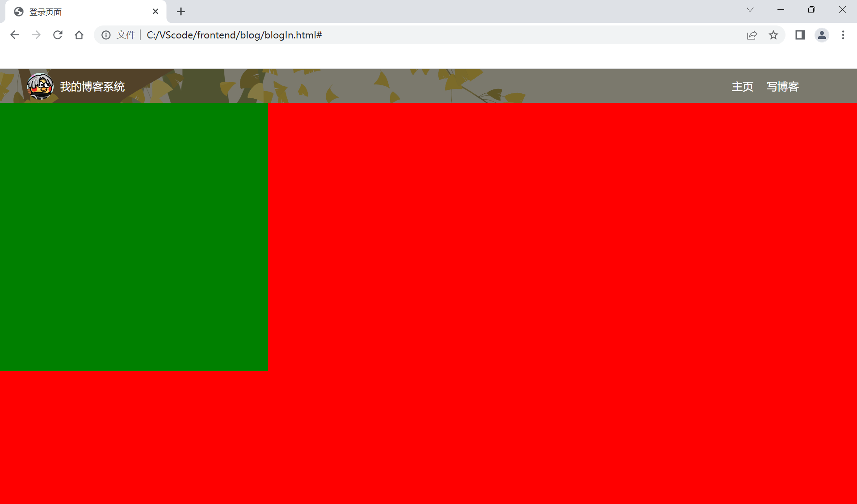Viewport: 857px width, 504px height.
Task: Open the user profile avatar icon
Action: 822,35
